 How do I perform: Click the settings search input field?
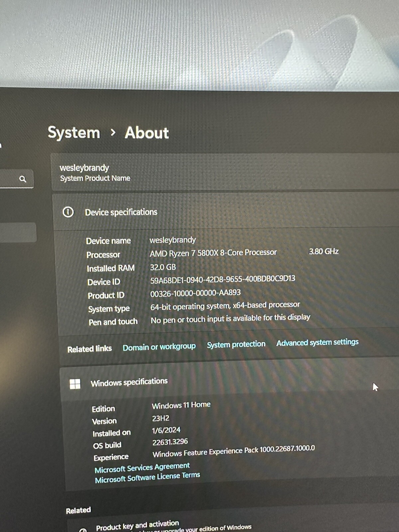pyautogui.click(x=16, y=179)
